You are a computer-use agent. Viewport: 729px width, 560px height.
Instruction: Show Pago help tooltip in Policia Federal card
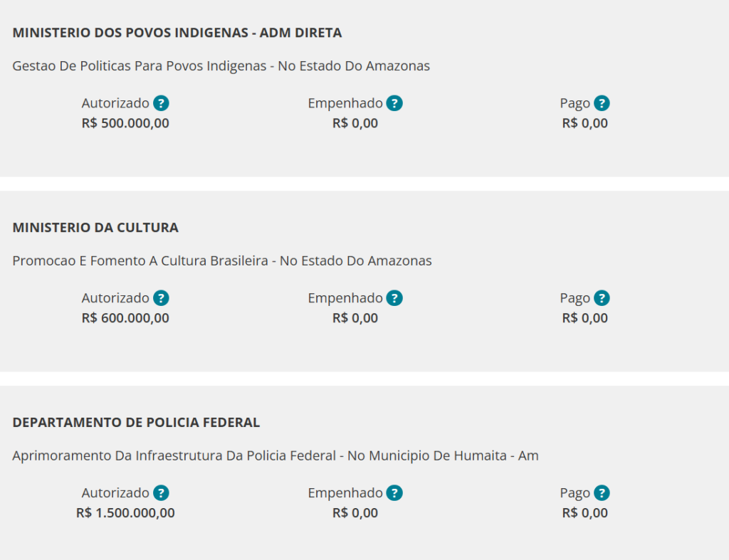click(602, 492)
